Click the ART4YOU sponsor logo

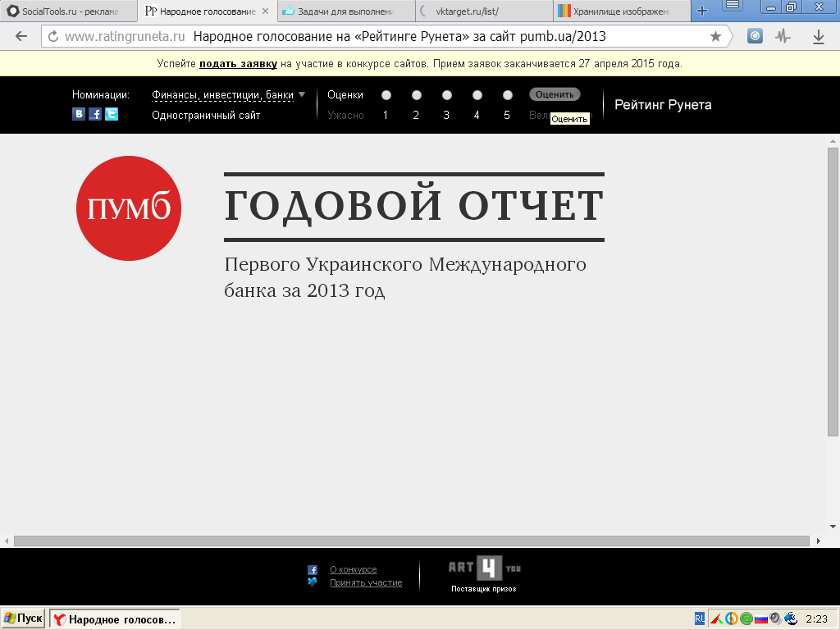click(484, 568)
